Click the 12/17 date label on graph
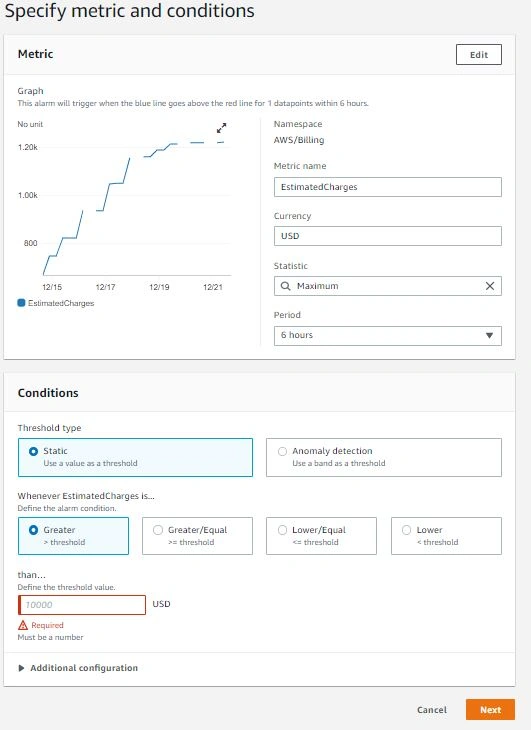Viewport: 531px width, 730px height. click(x=106, y=287)
